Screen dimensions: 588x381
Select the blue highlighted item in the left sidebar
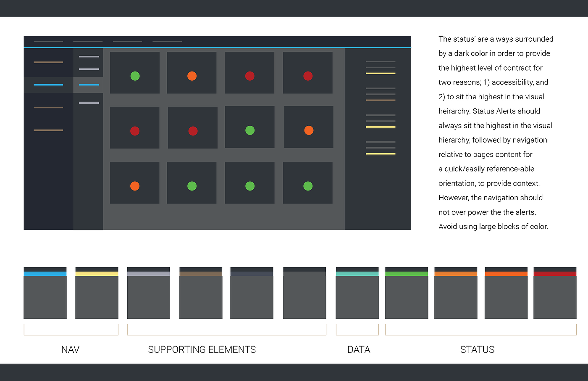[x=48, y=85]
